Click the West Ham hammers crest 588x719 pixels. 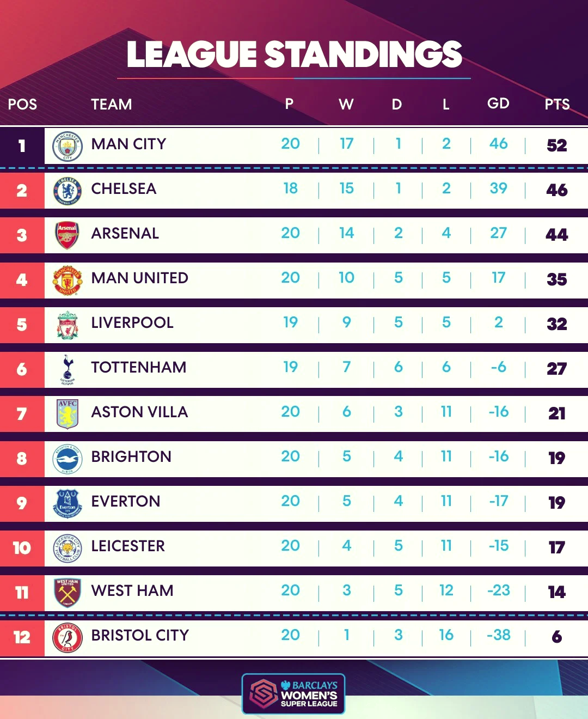click(x=68, y=593)
